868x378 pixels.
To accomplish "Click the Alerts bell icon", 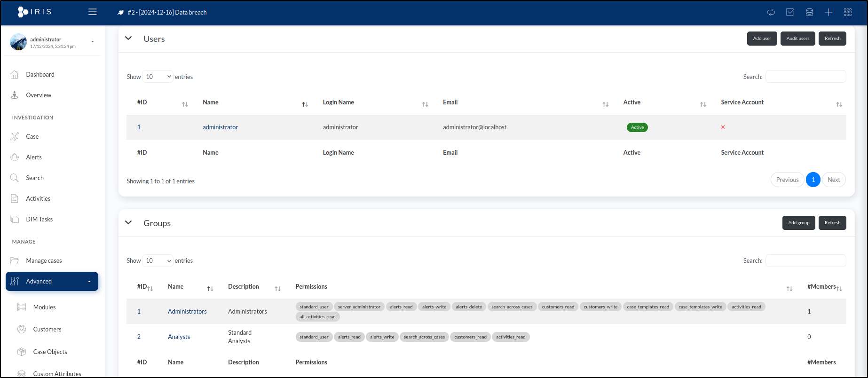I will click(x=15, y=157).
